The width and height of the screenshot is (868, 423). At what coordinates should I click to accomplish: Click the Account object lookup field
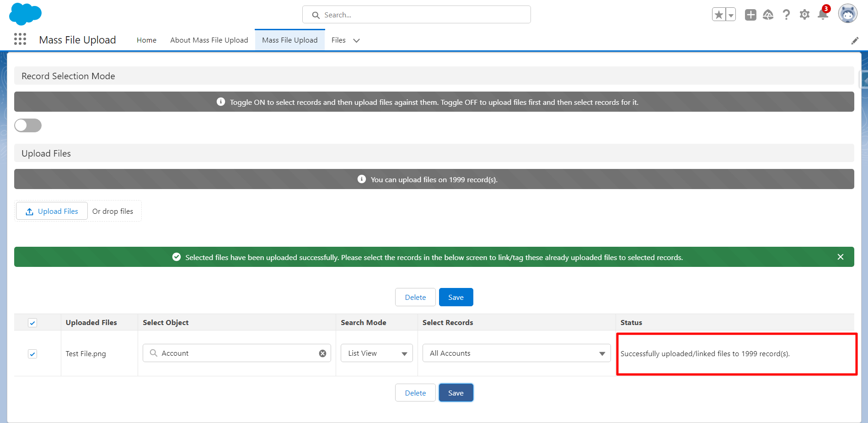coord(237,353)
